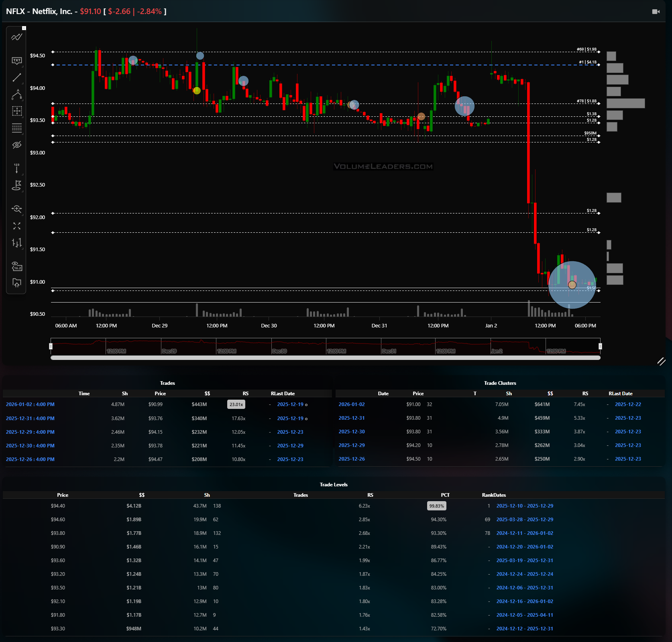Select the TXT text annotation tool

coord(16,61)
